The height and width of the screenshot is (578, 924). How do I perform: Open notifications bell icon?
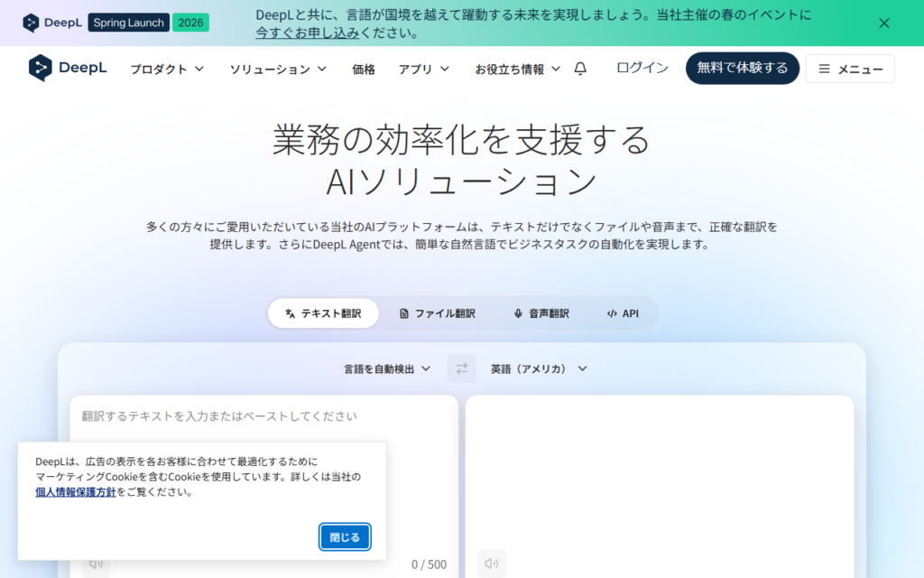[580, 69]
